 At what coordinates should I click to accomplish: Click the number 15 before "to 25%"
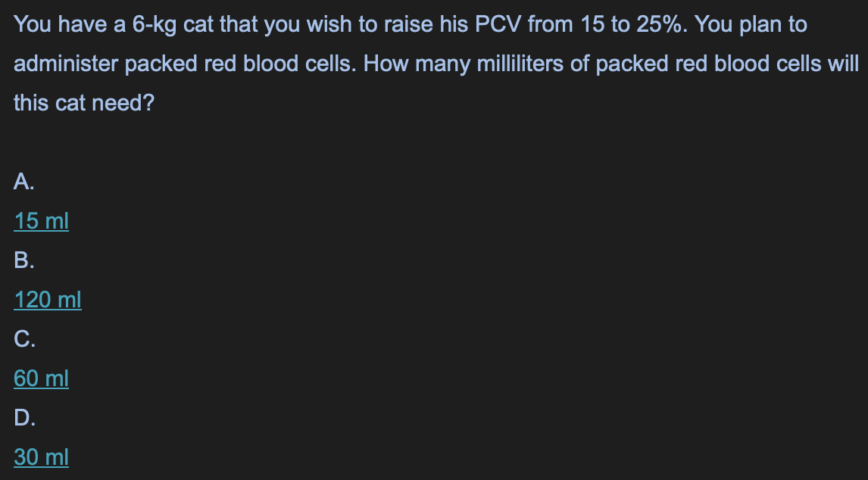[x=592, y=24]
